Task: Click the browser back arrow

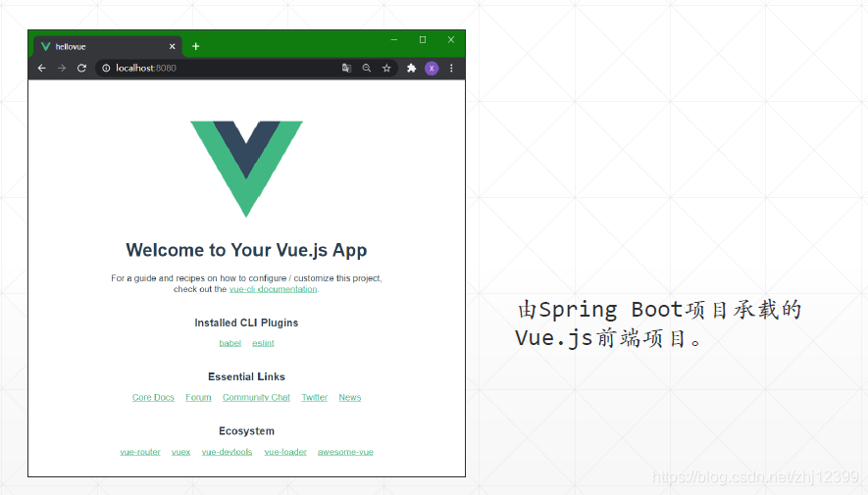Action: pos(41,68)
